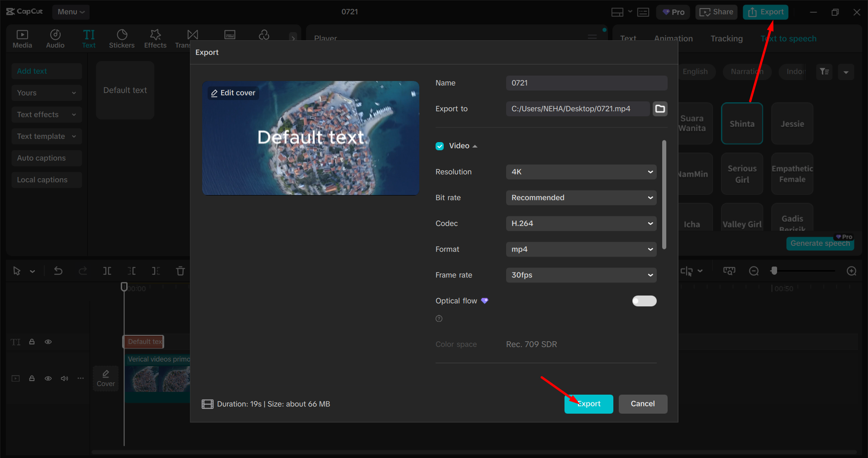Screen dimensions: 868x458
Task: Open the Stickers panel
Action: [x=122, y=38]
